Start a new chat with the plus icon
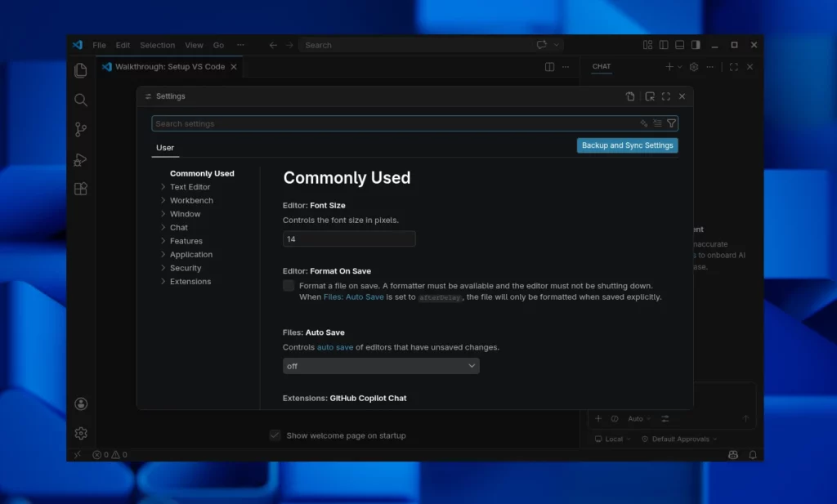Image resolution: width=837 pixels, height=504 pixels. (669, 66)
